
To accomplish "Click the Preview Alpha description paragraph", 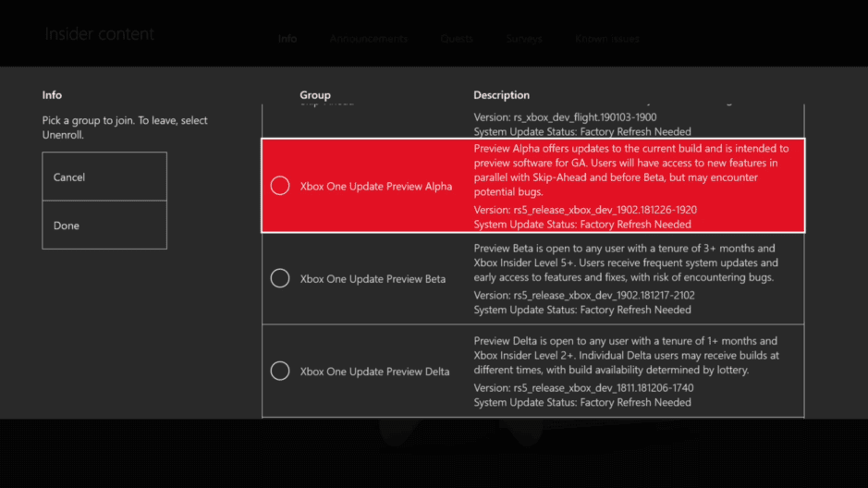I will (x=630, y=168).
